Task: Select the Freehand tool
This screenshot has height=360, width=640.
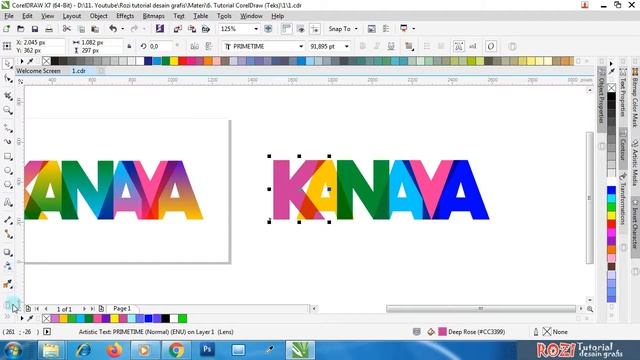Action: pyautogui.click(x=8, y=128)
